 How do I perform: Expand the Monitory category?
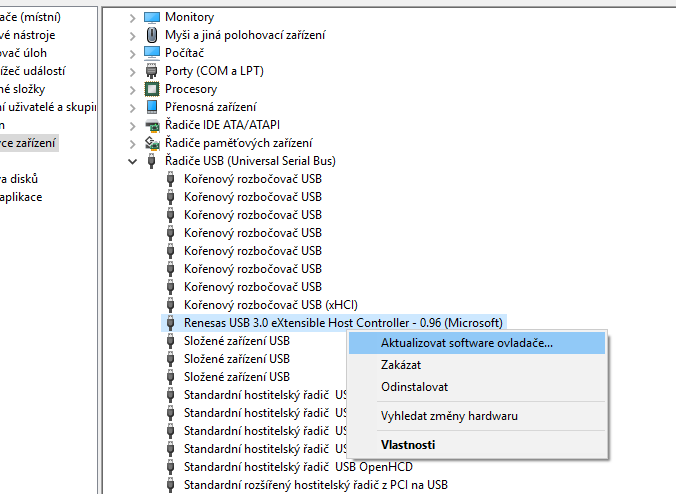tap(133, 17)
